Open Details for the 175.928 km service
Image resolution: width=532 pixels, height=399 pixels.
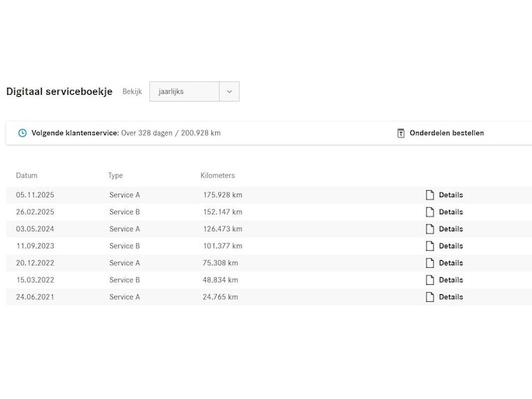(x=450, y=195)
